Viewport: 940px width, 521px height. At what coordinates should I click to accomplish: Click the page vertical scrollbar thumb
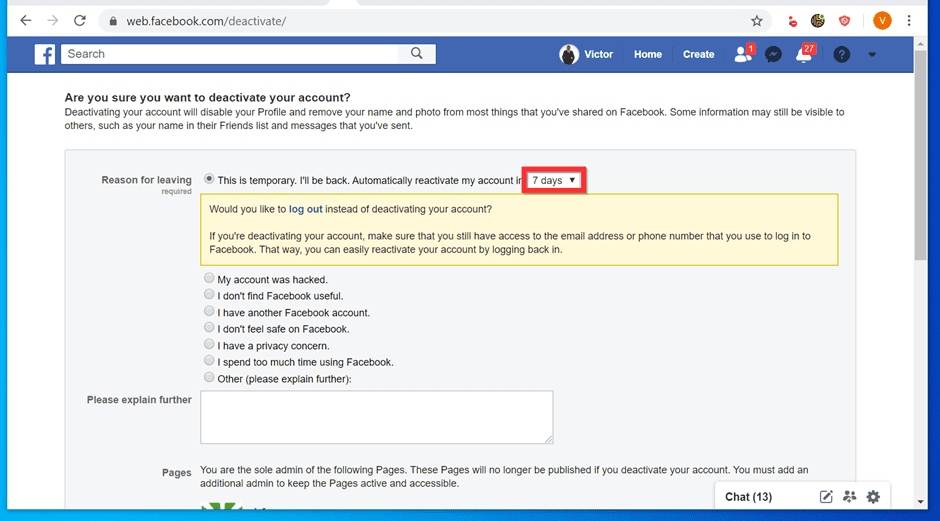(920, 156)
